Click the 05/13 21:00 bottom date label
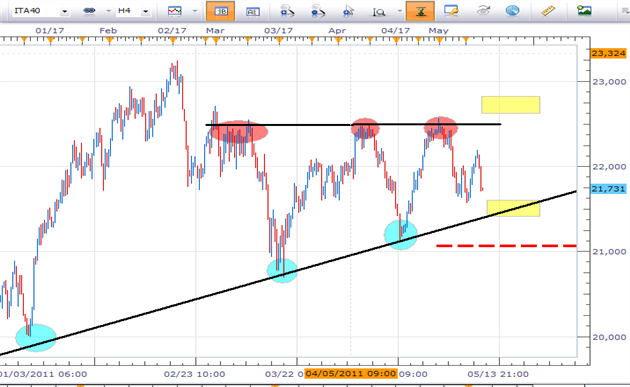Viewport: 630px width, 387px height. click(498, 374)
